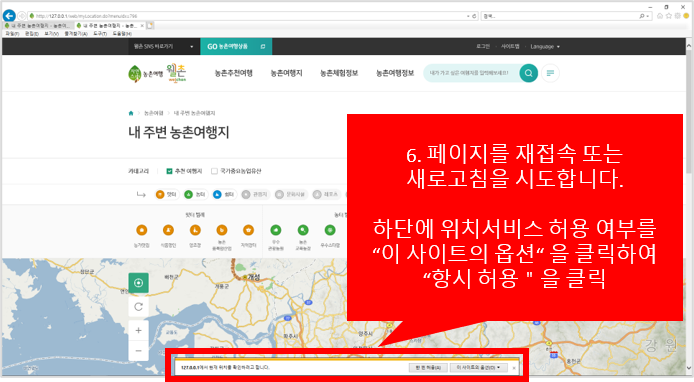
Task: Open the 즐겨찾기 menu
Action: [x=76, y=34]
